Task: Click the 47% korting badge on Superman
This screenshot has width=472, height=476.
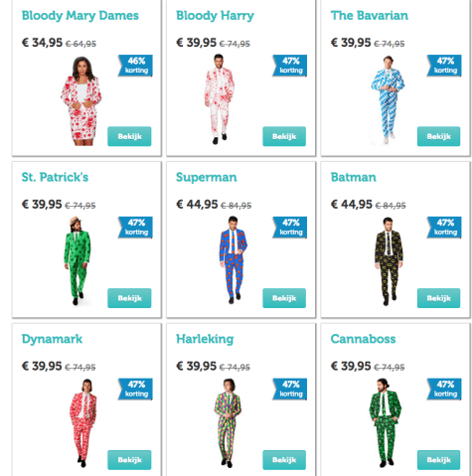Action: point(290,228)
